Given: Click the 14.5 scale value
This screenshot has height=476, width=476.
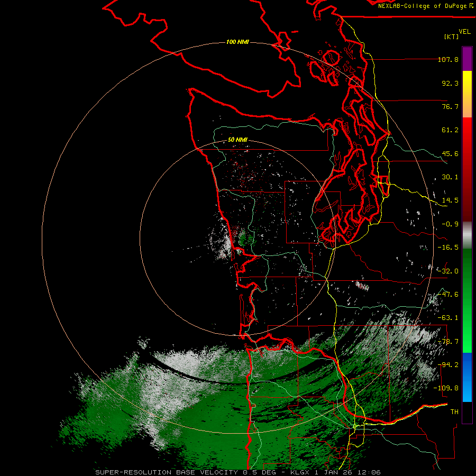Looking at the screenshot, I should click(x=450, y=200).
